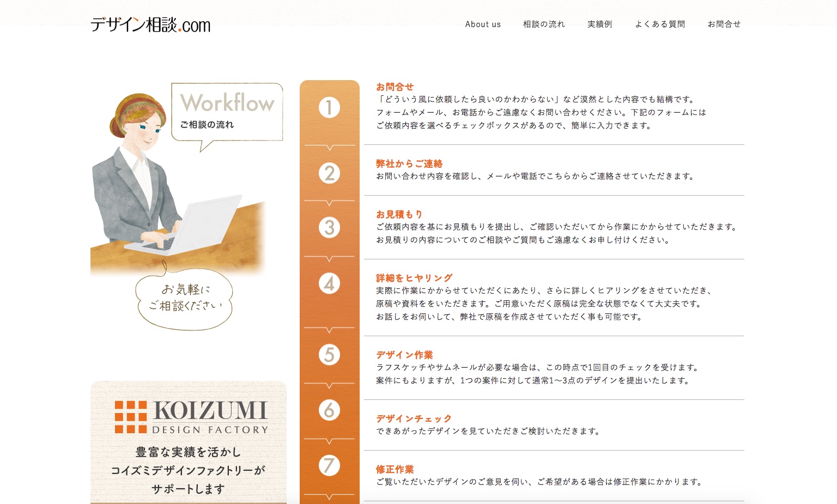Open the 実績例 page
The image size is (837, 504).
[x=599, y=24]
